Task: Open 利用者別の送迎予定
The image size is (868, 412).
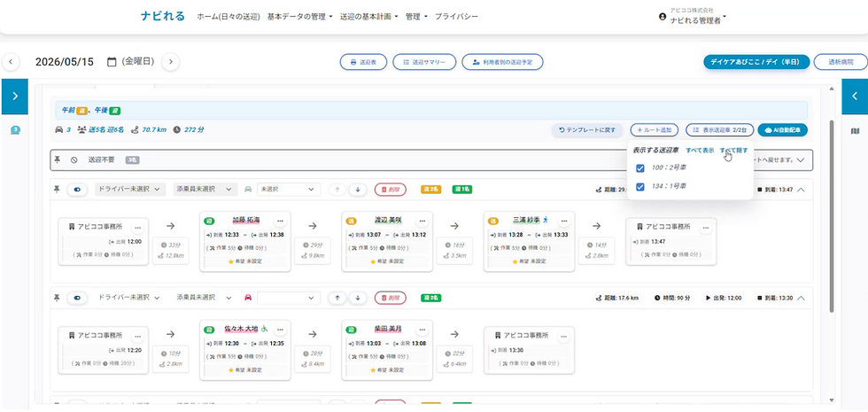Action: [x=502, y=62]
